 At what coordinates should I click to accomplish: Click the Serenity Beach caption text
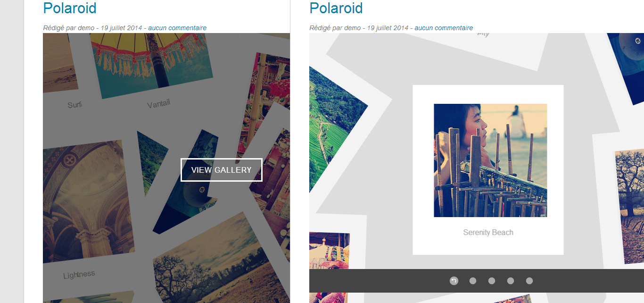(488, 232)
